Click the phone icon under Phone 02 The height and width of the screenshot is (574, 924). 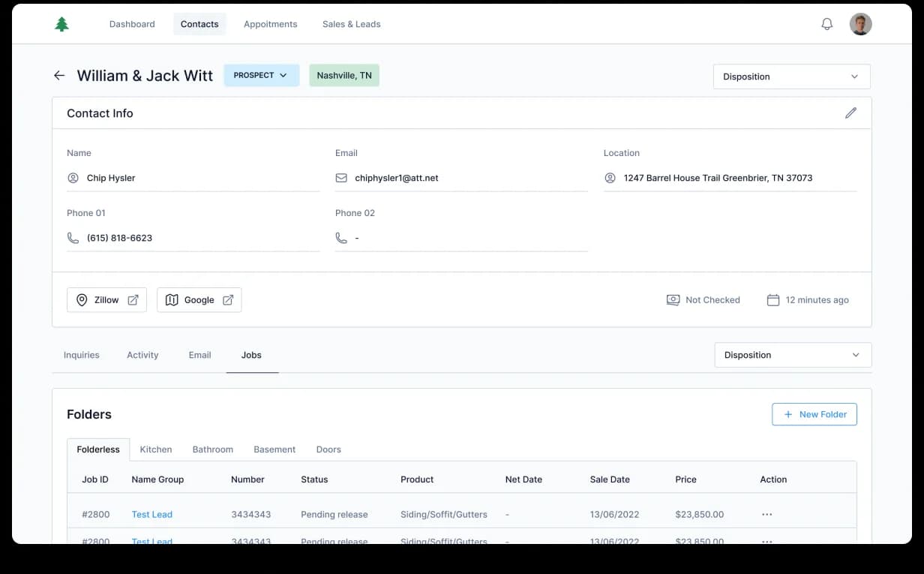(341, 238)
